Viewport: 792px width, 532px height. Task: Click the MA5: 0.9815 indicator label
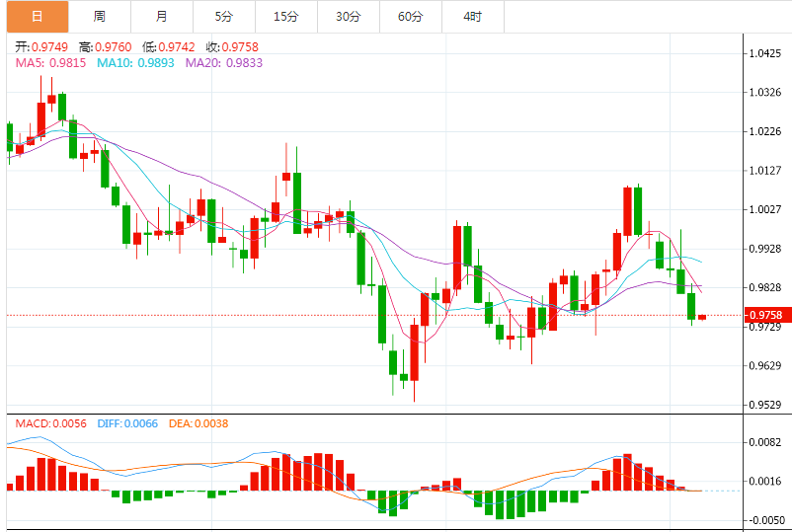(50, 62)
